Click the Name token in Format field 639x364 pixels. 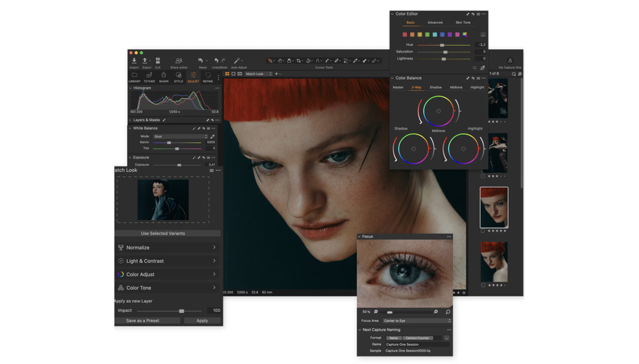point(394,338)
